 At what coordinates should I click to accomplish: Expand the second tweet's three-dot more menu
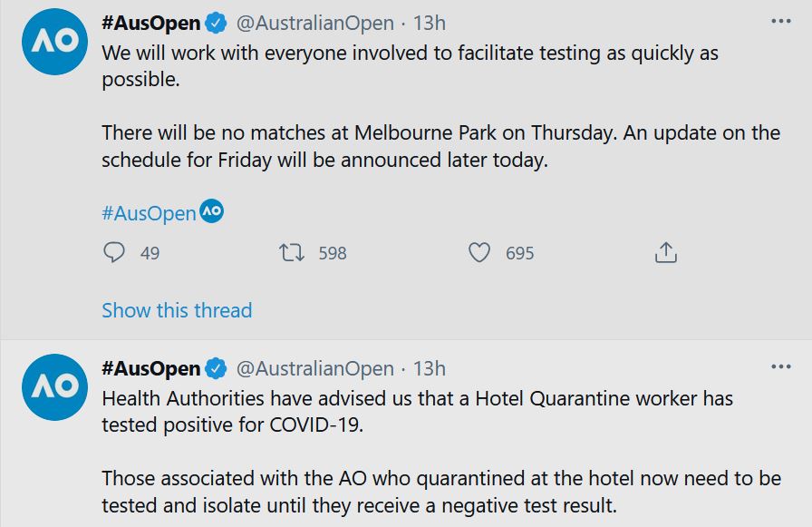coord(780,366)
